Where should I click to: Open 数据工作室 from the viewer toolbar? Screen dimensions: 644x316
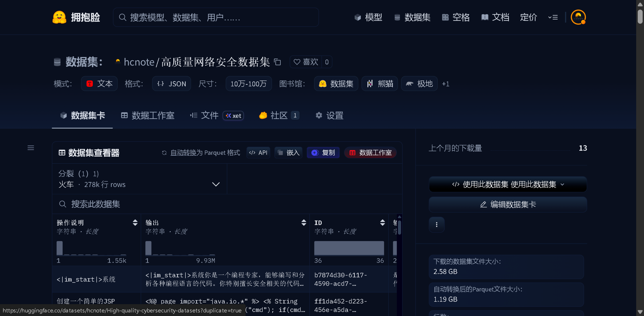click(370, 152)
